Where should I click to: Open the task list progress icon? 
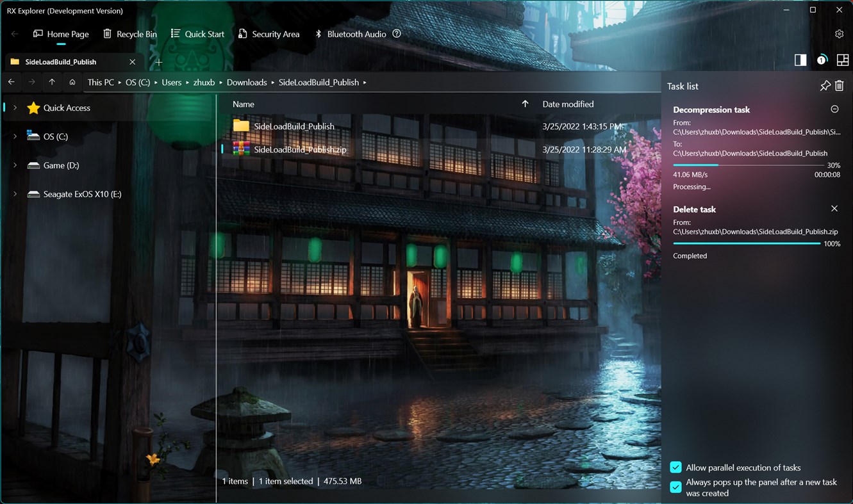click(822, 60)
